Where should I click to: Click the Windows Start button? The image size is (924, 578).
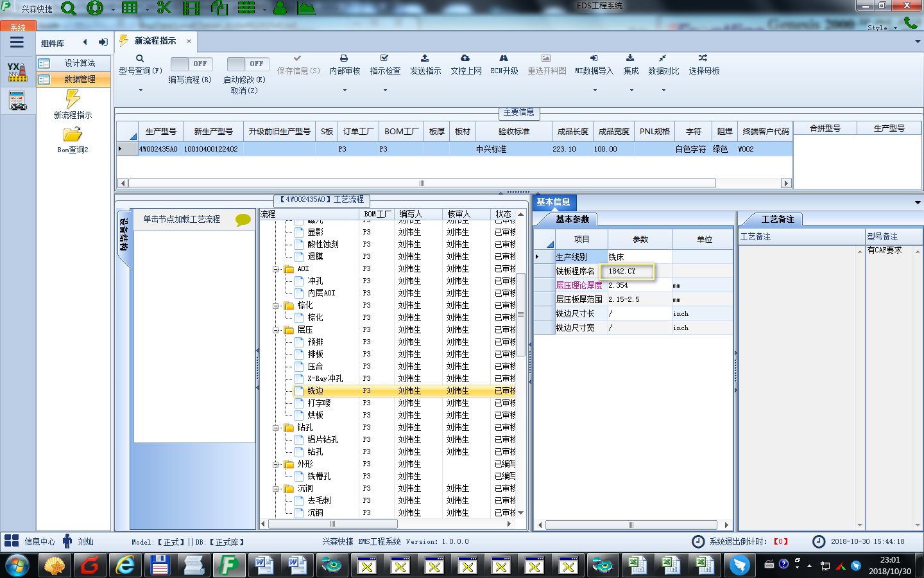[x=17, y=566]
